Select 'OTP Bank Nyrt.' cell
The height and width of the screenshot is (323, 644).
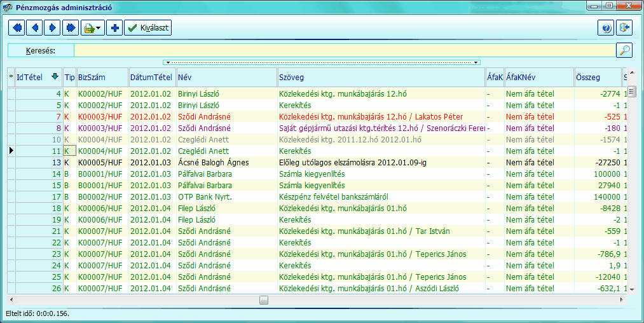tap(227, 197)
